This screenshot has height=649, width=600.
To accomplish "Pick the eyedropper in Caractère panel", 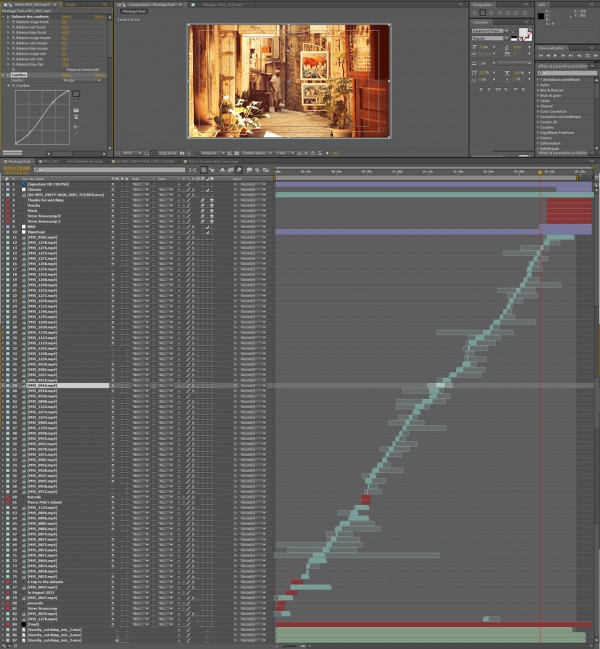I will (514, 31).
